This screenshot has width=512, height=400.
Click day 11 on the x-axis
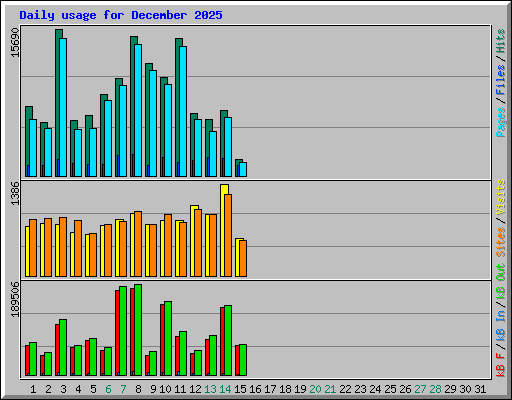coord(180,389)
